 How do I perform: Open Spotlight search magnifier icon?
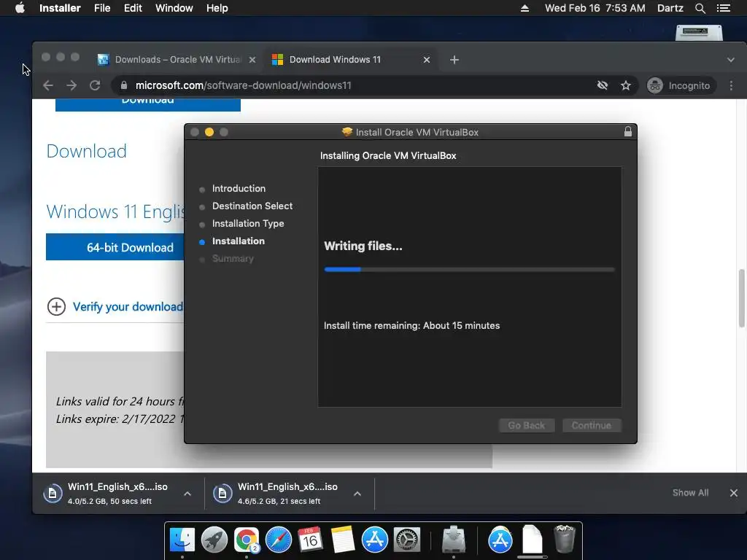[x=700, y=8]
